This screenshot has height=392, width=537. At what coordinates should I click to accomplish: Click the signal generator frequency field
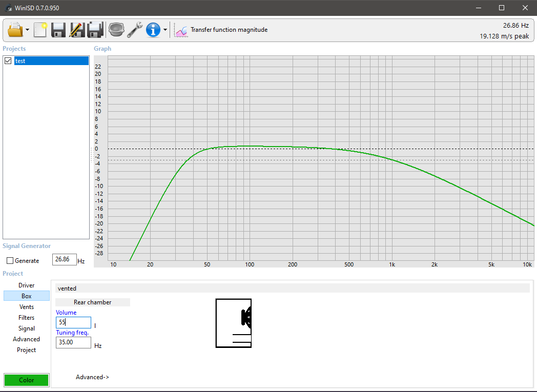[65, 259]
